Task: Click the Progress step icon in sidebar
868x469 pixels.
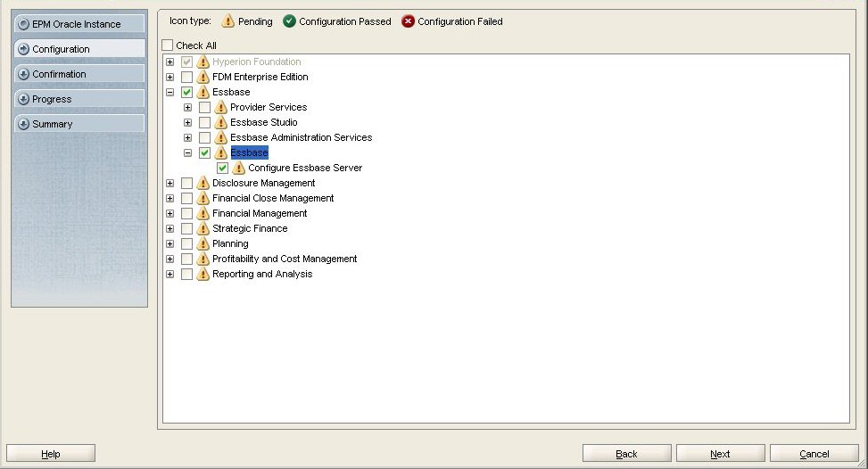Action: [x=23, y=99]
